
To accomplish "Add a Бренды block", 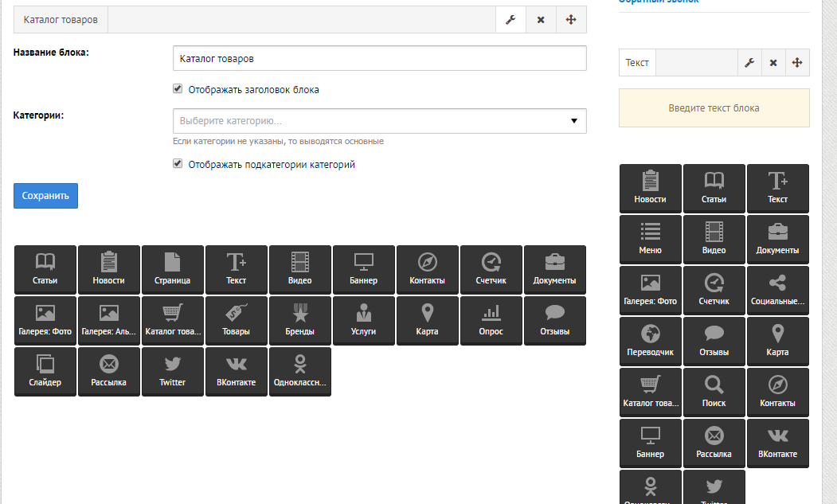I will pyautogui.click(x=300, y=320).
